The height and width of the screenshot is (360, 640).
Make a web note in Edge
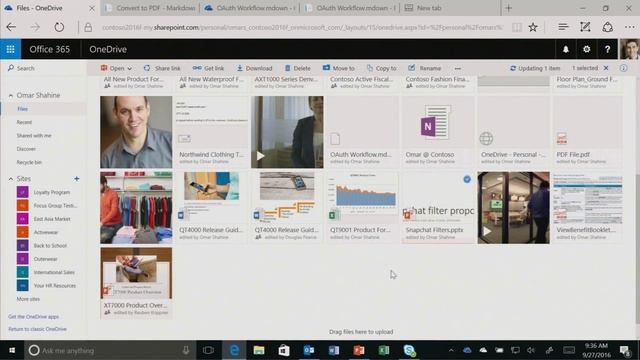(x=585, y=27)
